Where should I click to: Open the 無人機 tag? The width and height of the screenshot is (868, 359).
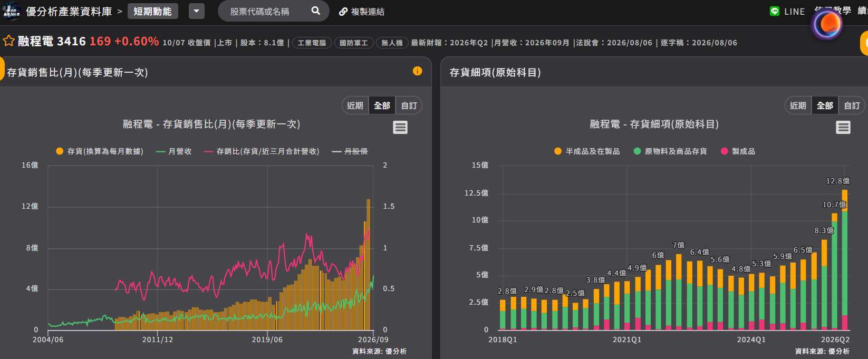click(x=392, y=43)
